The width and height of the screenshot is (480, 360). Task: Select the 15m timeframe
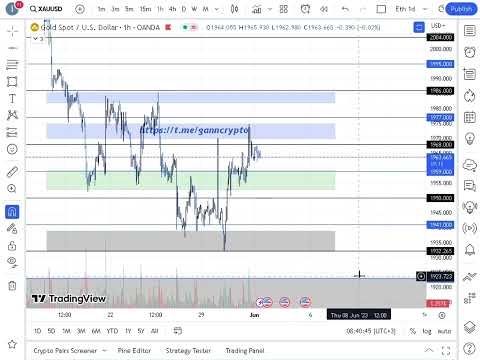point(145,9)
